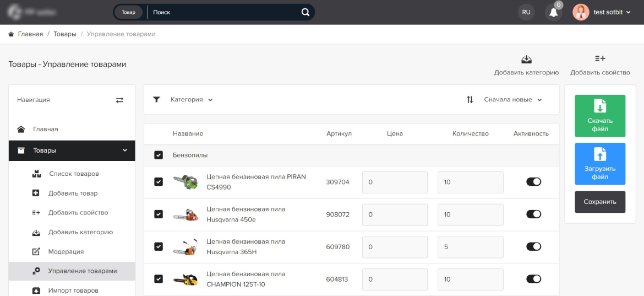Image resolution: width=644 pixels, height=296 pixels.
Task: Click the Управление товарами gears icon
Action: (x=36, y=271)
